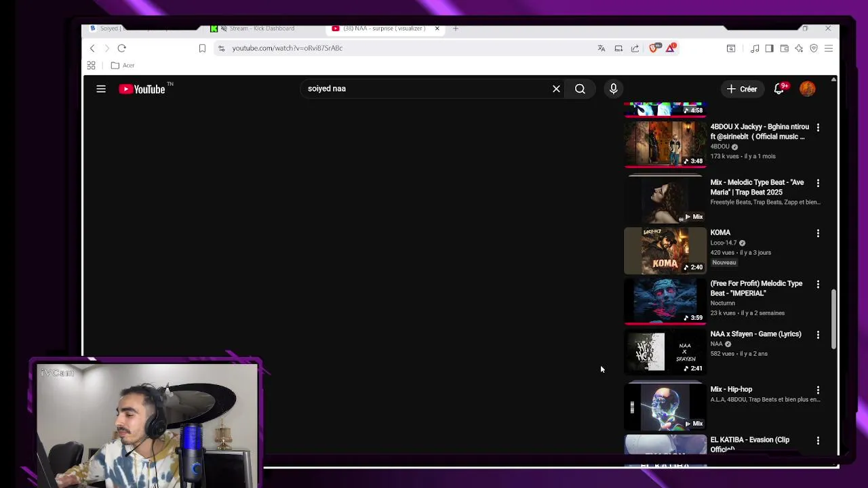Open the apps grid in bookmarks bar
The width and height of the screenshot is (868, 488).
91,65
